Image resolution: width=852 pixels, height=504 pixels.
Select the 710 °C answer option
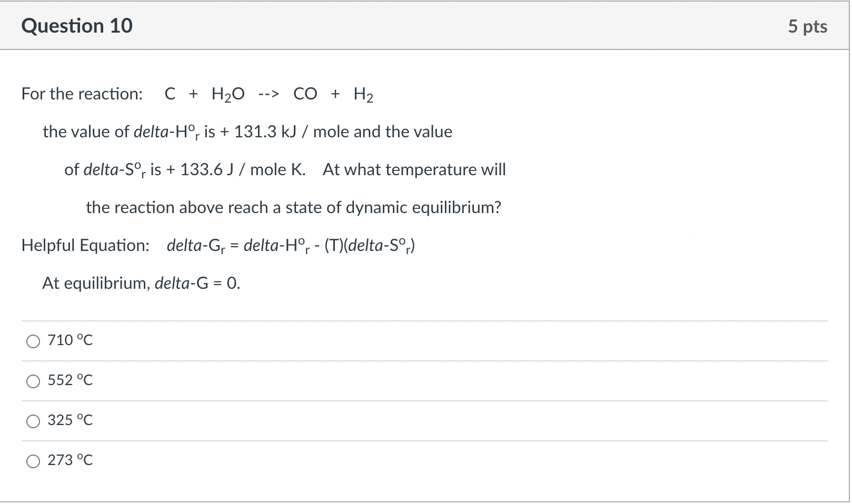pos(33,341)
